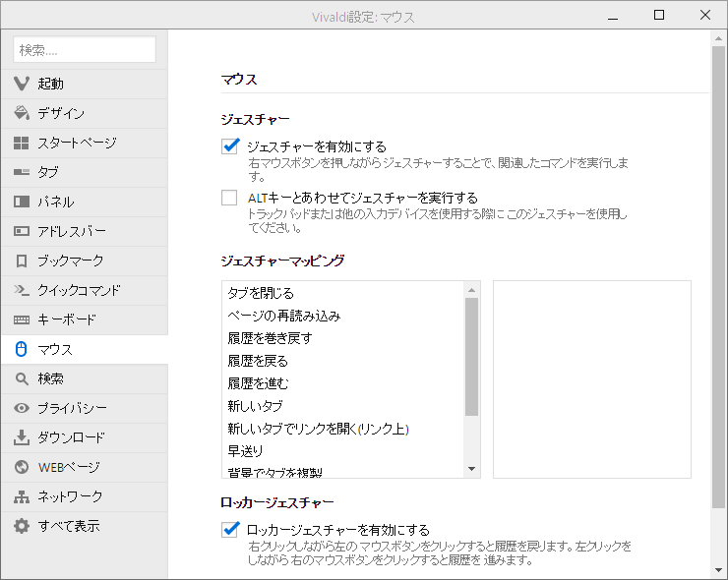Go to スタートページ settings
The width and height of the screenshot is (728, 580).
[85, 143]
